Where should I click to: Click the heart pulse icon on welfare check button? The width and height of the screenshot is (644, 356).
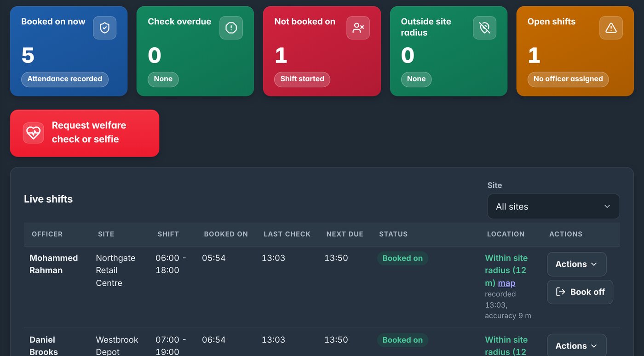coord(34,133)
